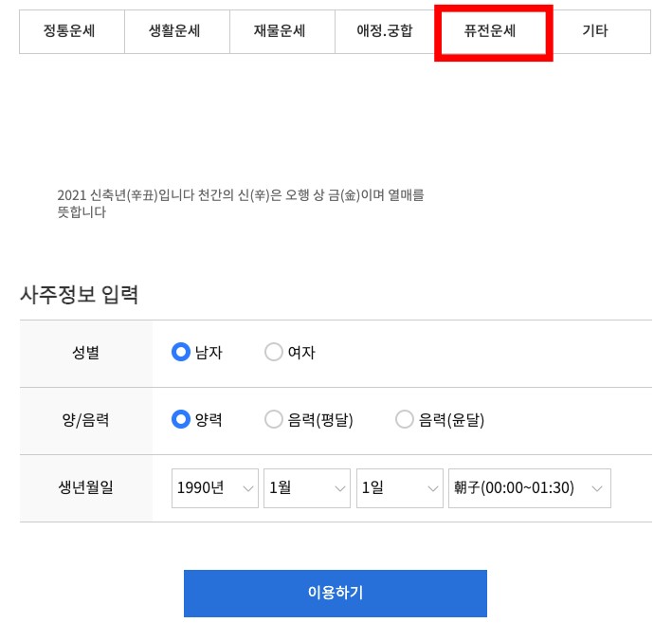Select the 양력 calendar option

click(x=181, y=419)
